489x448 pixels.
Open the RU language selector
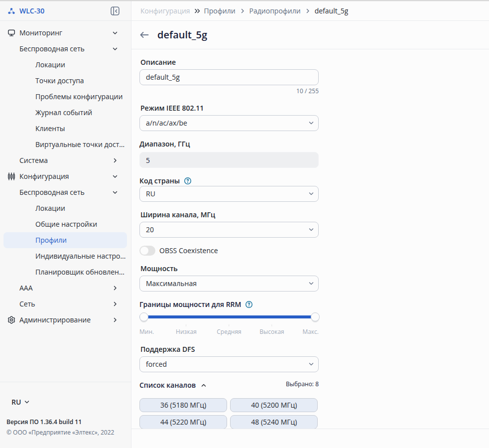tap(20, 402)
